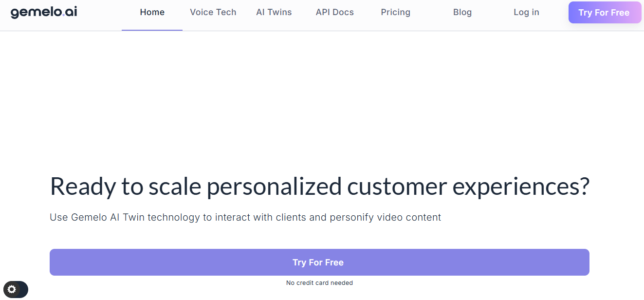644x300 pixels.
Task: Select the Home tab
Action: click(152, 13)
